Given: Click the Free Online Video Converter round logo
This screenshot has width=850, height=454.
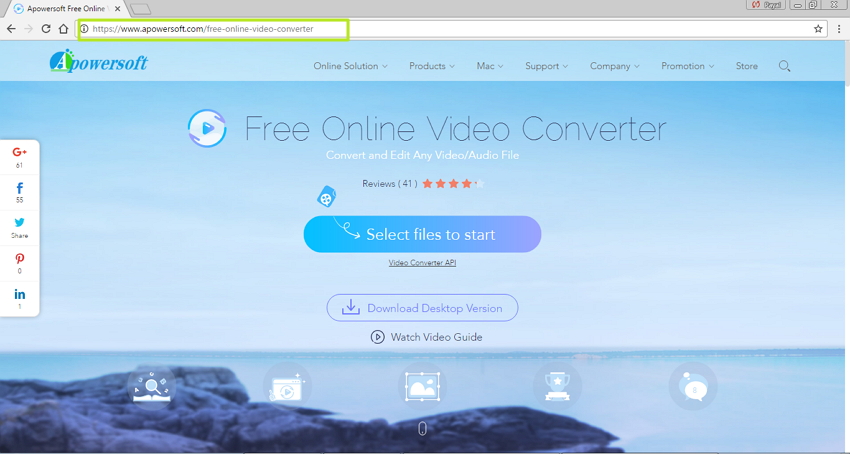Looking at the screenshot, I should [207, 128].
